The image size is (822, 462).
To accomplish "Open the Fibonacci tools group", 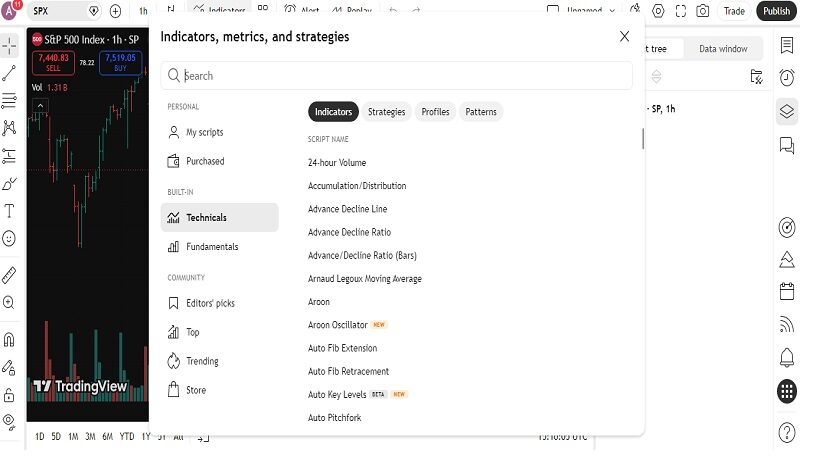I will click(9, 100).
